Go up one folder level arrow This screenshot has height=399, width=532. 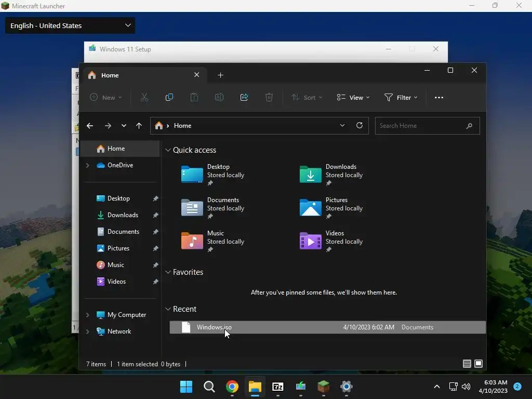[x=139, y=126]
